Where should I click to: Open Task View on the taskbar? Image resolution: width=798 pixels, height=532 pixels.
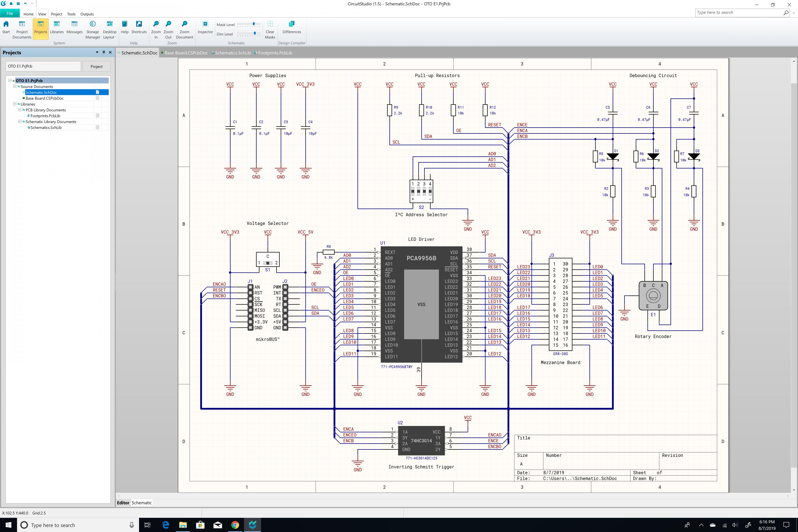pyautogui.click(x=147, y=525)
